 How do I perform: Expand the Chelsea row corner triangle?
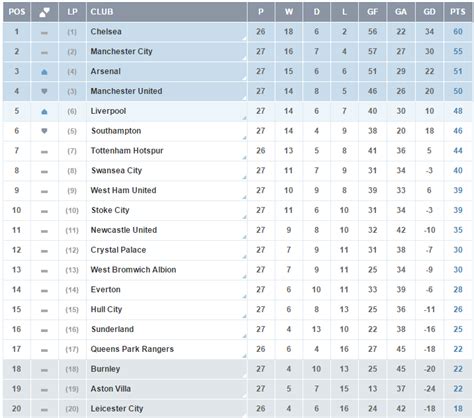click(245, 38)
